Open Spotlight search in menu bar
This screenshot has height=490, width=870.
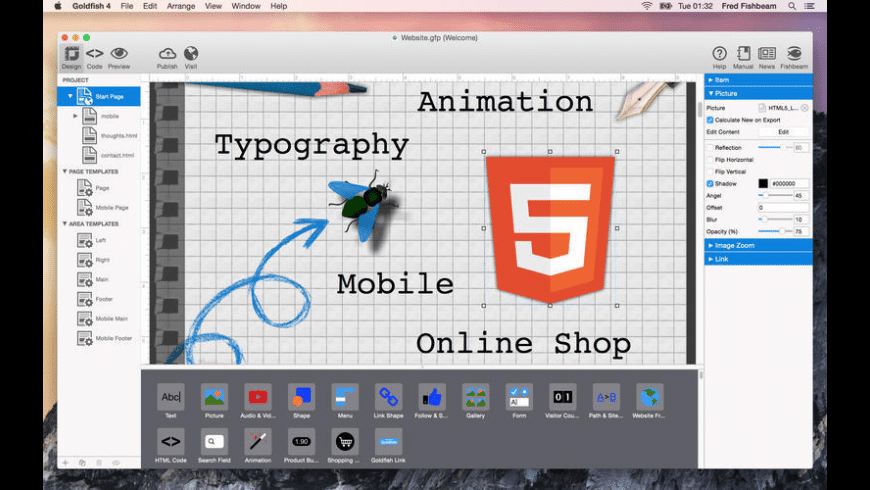792,6
